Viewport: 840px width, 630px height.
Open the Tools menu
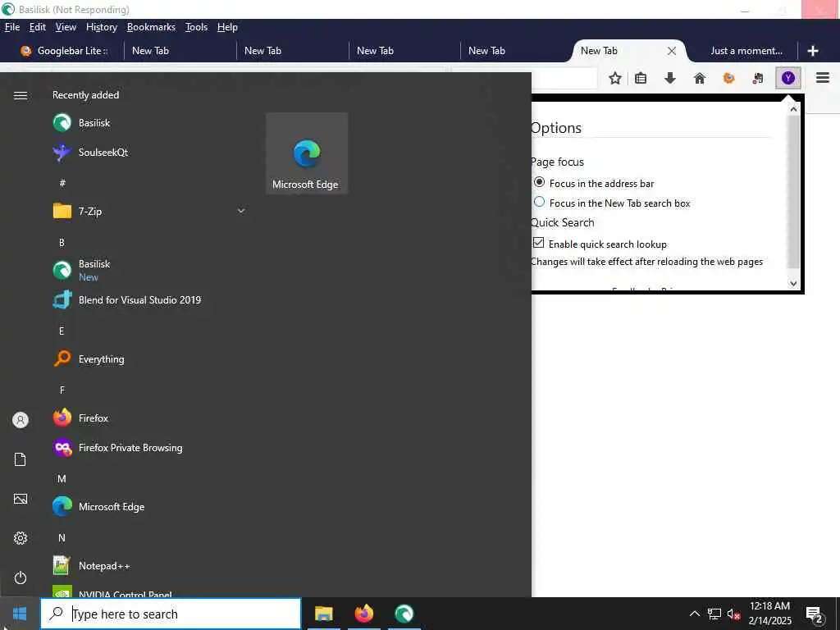(x=197, y=27)
